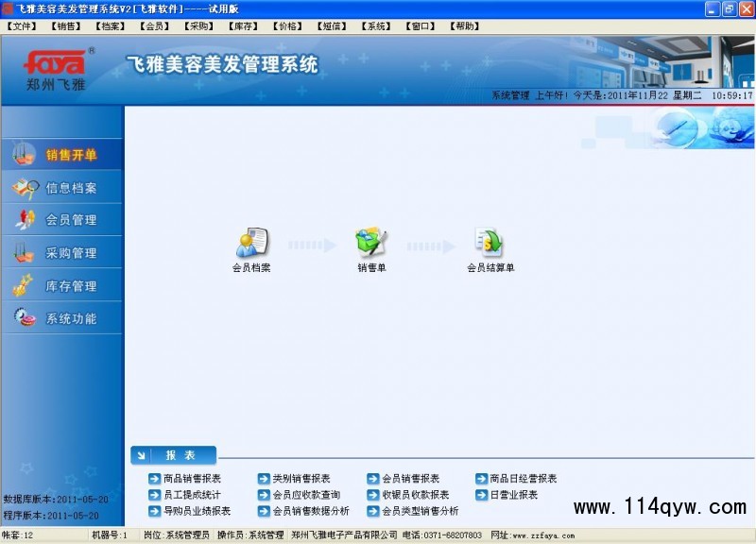This screenshot has width=756, height=544.
Task: Open 会员应收款查询 report
Action: coord(306,495)
